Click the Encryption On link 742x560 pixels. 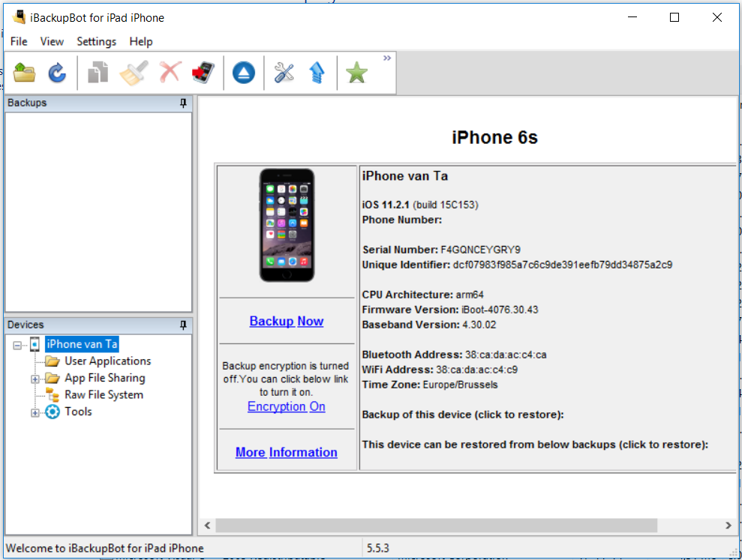(x=286, y=406)
